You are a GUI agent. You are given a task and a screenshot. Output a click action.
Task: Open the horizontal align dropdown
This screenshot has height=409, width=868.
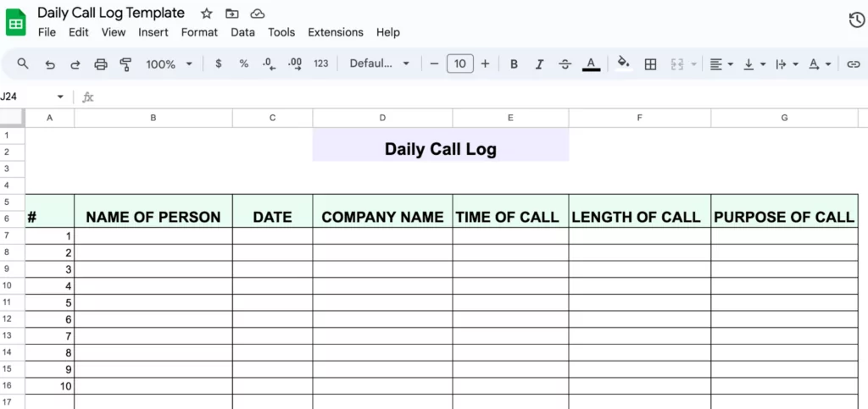(x=721, y=64)
